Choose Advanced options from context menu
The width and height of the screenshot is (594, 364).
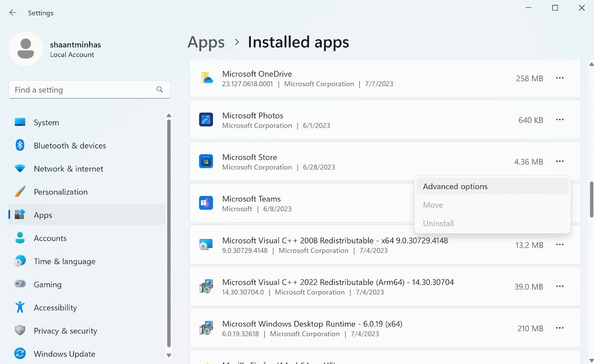click(x=455, y=186)
